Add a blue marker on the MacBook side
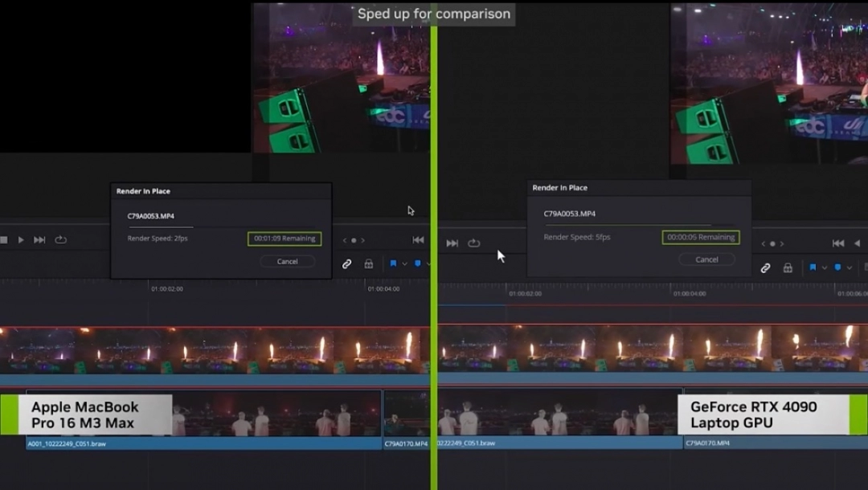868x490 pixels. 418,263
